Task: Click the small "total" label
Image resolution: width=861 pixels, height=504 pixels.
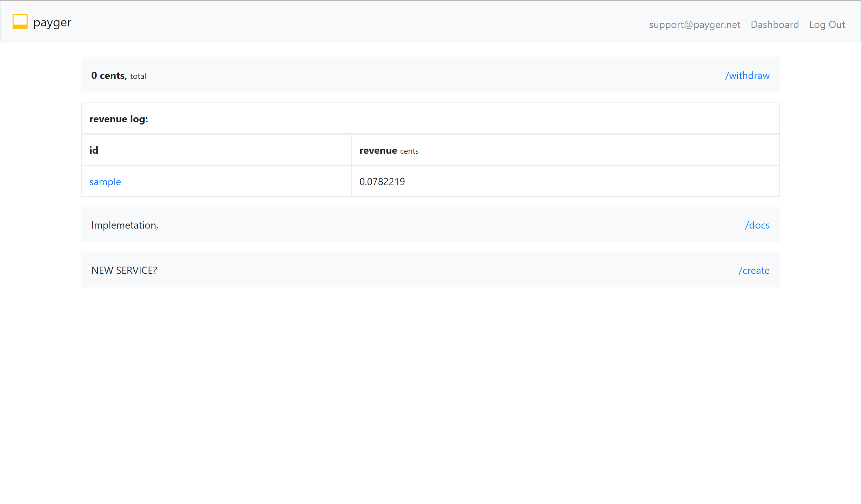Action: coord(138,76)
